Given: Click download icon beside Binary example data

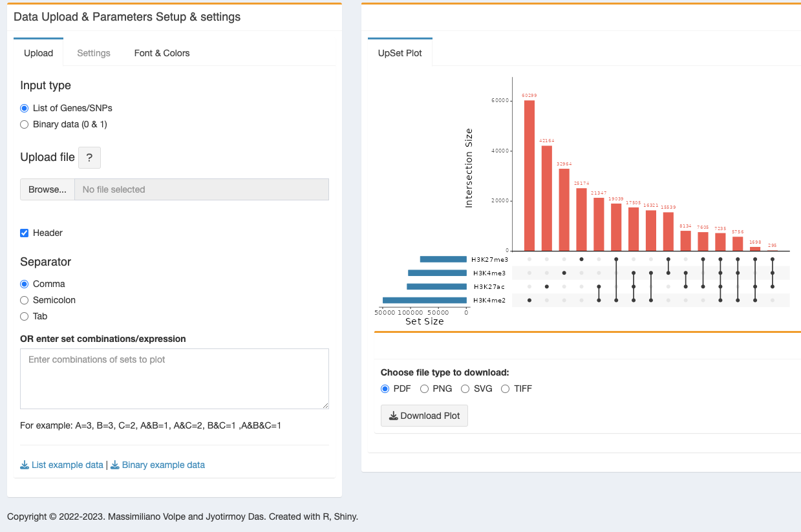Looking at the screenshot, I should [115, 465].
